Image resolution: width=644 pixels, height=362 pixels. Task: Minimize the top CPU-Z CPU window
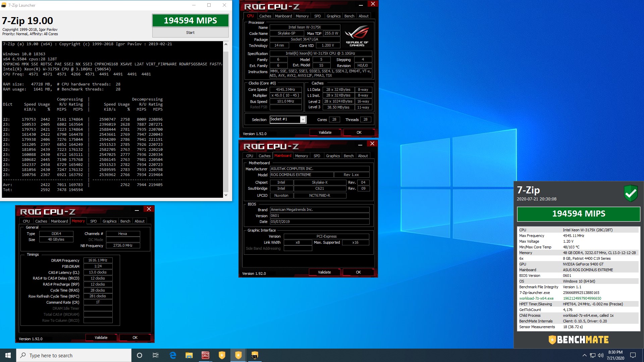[361, 5]
